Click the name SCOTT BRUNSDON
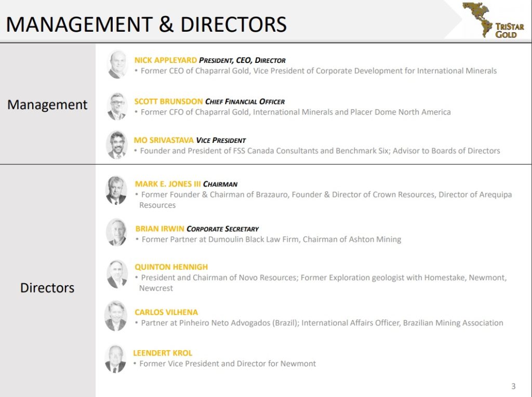The width and height of the screenshot is (532, 397). (168, 101)
